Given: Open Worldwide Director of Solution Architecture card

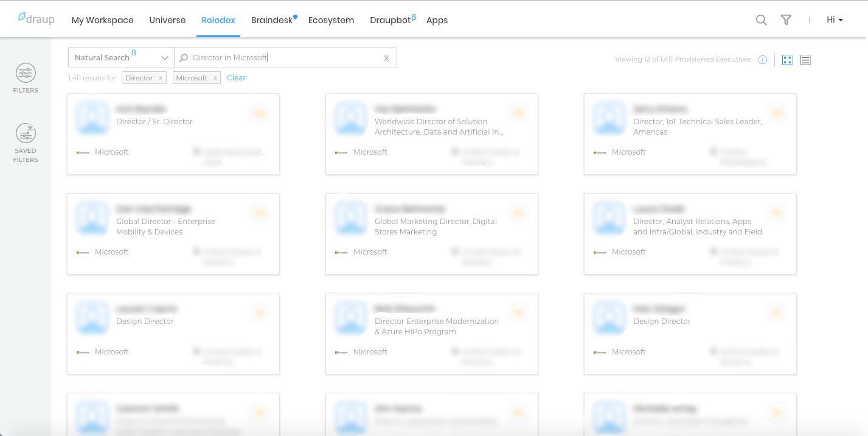Looking at the screenshot, I should (432, 134).
